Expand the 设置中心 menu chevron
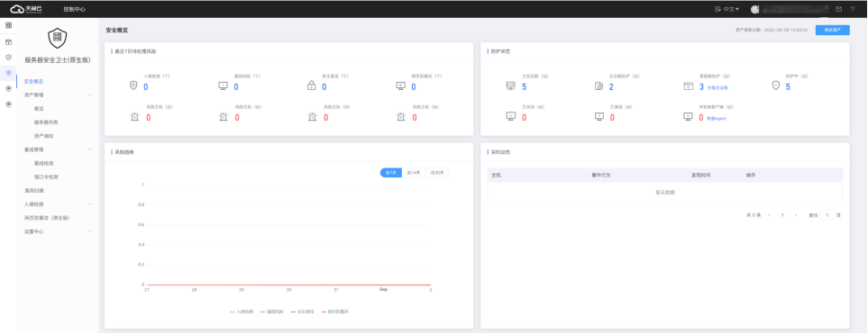Viewport: 868px width, 334px height. point(89,231)
